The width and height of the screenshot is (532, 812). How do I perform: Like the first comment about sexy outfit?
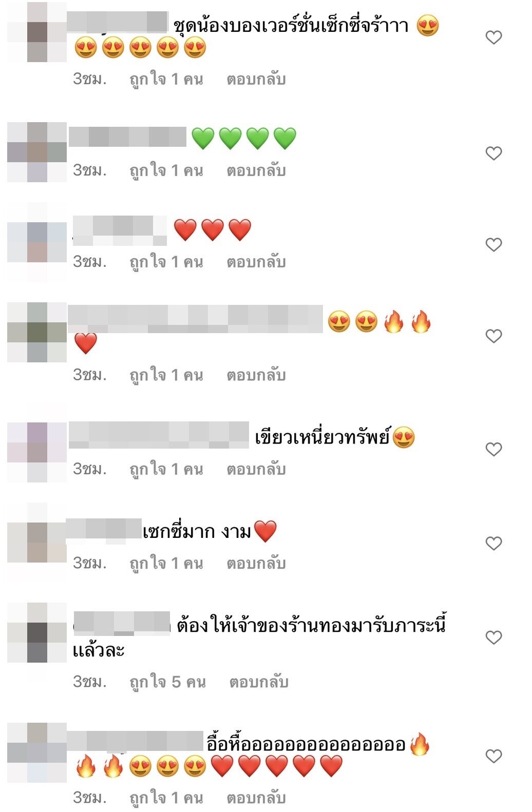(x=493, y=37)
